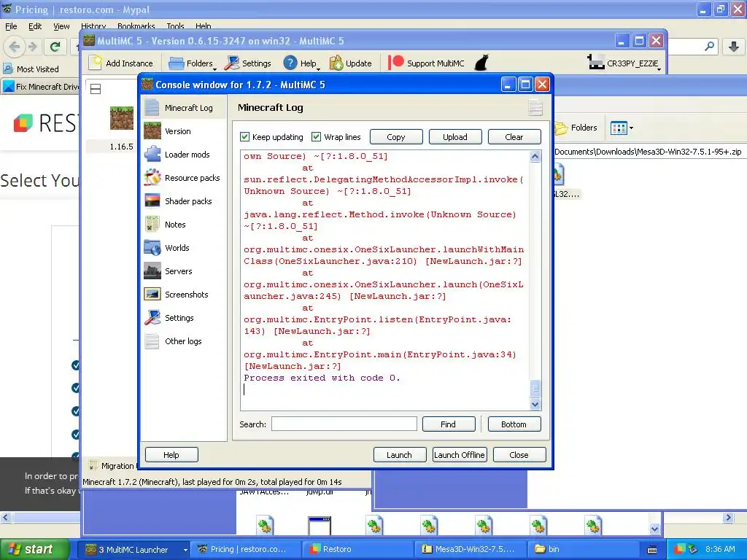Open the Other logs page
747x560 pixels.
(183, 341)
